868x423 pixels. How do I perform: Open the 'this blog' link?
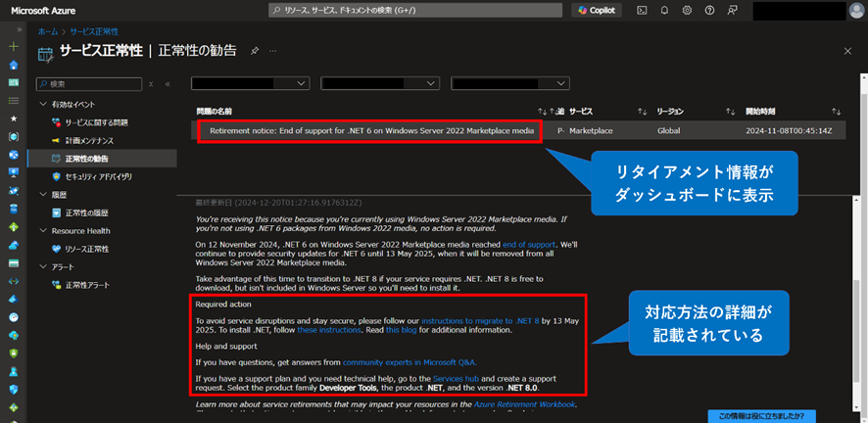pos(402,330)
